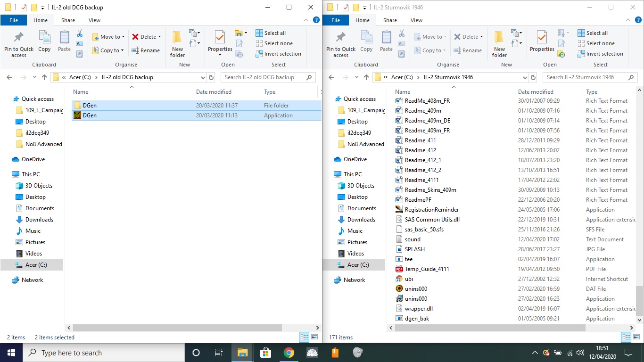Click vertical scrollbar in IL-2 Sturmovik 1946 file list

point(640,301)
